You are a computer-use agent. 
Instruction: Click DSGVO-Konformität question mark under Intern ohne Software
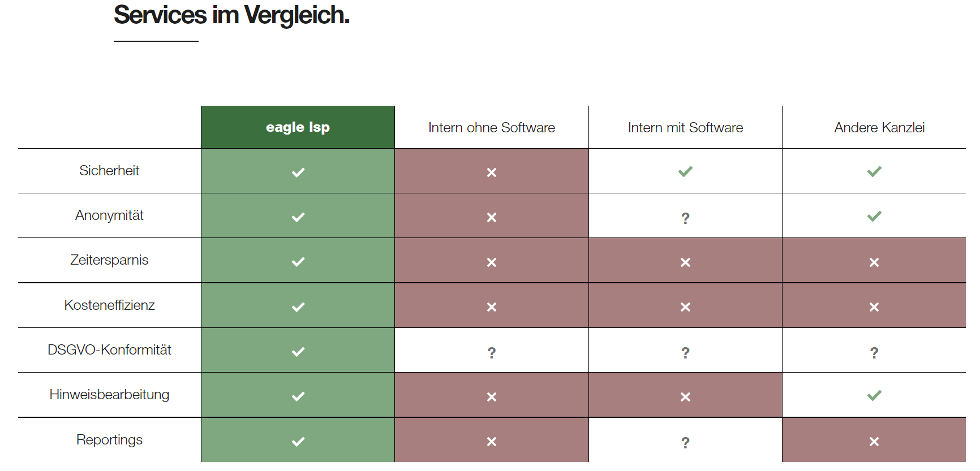coord(491,353)
